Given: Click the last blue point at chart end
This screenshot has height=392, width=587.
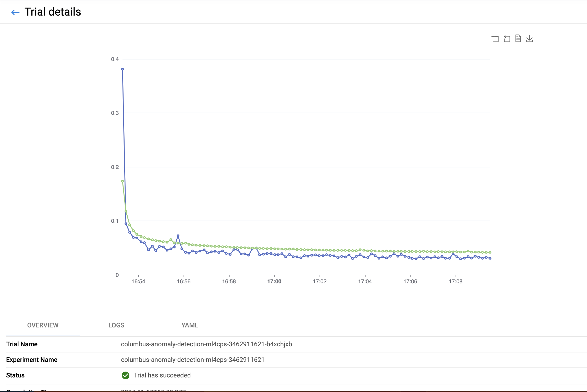Looking at the screenshot, I should coord(490,258).
